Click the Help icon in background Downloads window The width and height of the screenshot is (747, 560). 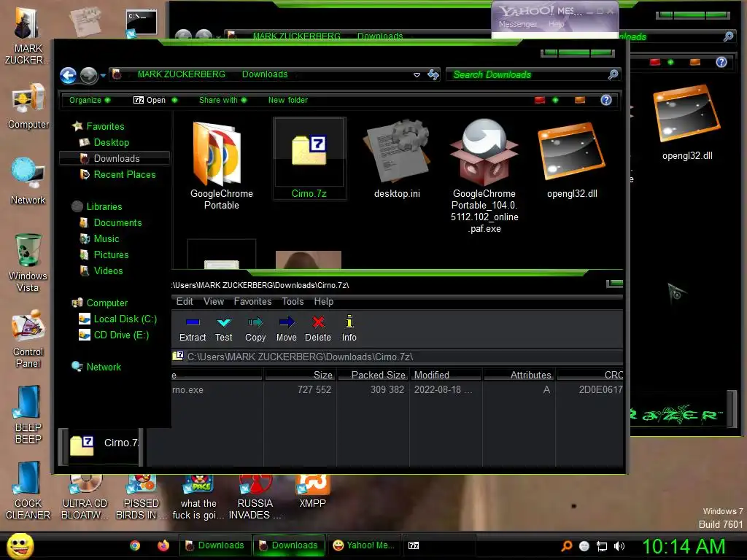tap(721, 62)
